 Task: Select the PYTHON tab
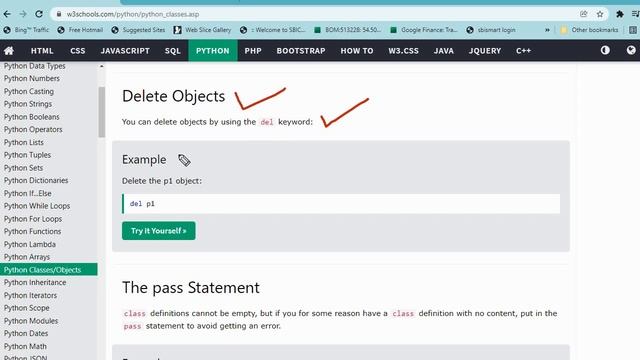click(213, 51)
